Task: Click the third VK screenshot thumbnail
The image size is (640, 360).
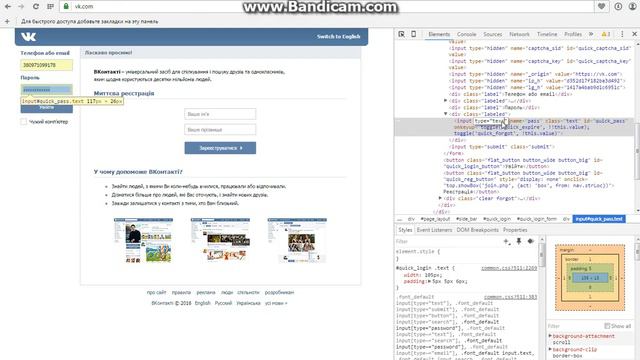Action: point(297,240)
